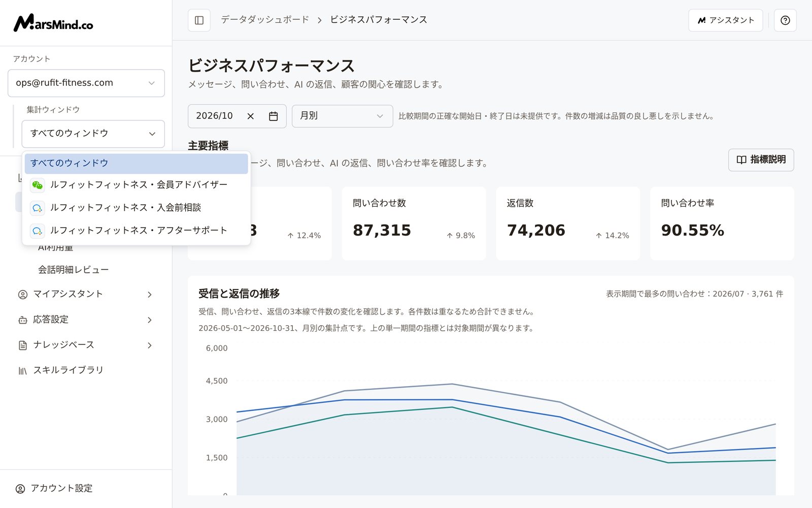812x508 pixels.
Task: Select すべてのウィンドウ option
Action: [x=137, y=164]
